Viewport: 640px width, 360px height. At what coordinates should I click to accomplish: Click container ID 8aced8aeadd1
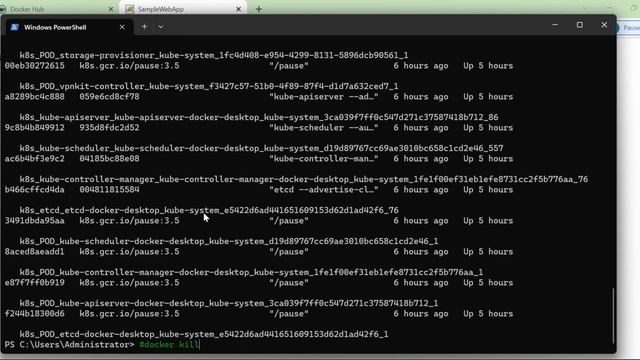point(34,252)
